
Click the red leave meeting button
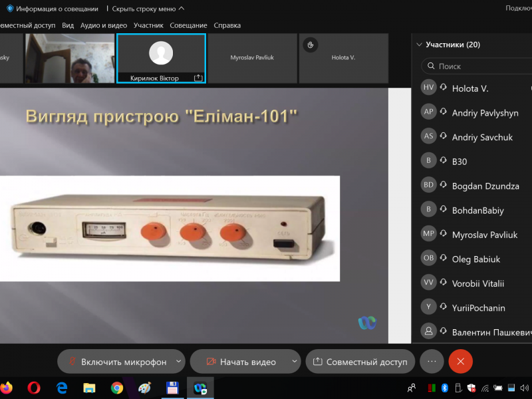[461, 361]
